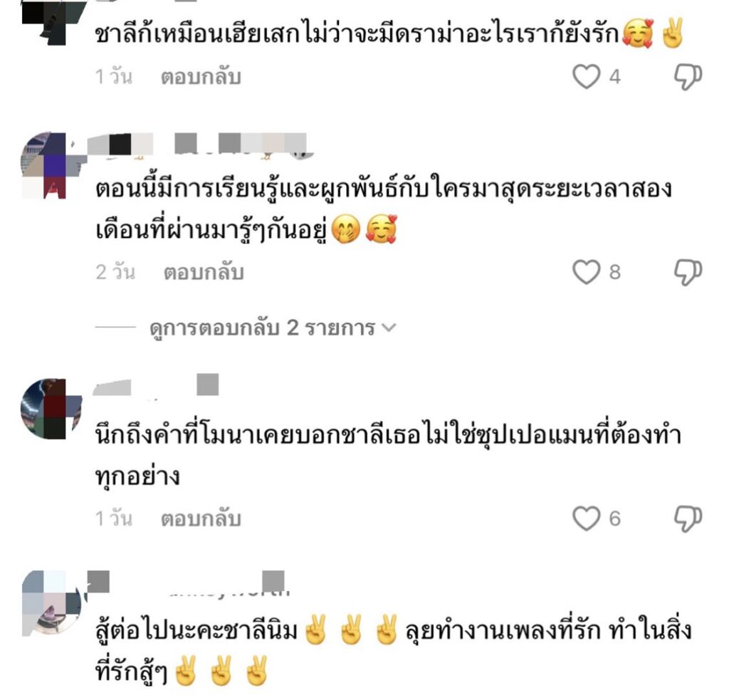Screen dimensions: 729x700
Task: Select the comment starting with นึกถึงคำที่โมนา
Action: tap(388, 456)
